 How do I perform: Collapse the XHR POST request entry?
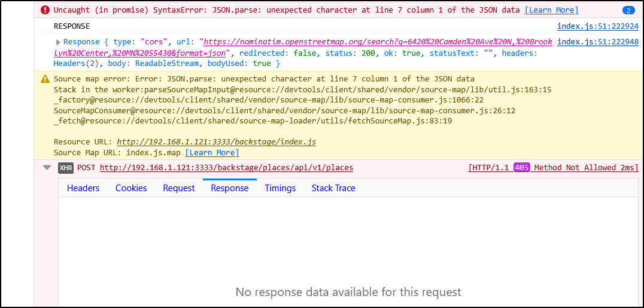47,168
